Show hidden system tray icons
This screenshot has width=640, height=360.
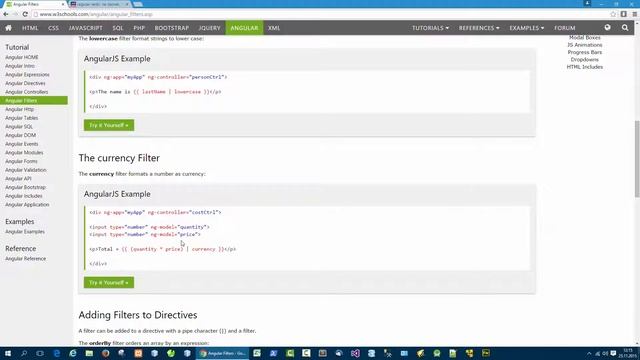[589, 353]
